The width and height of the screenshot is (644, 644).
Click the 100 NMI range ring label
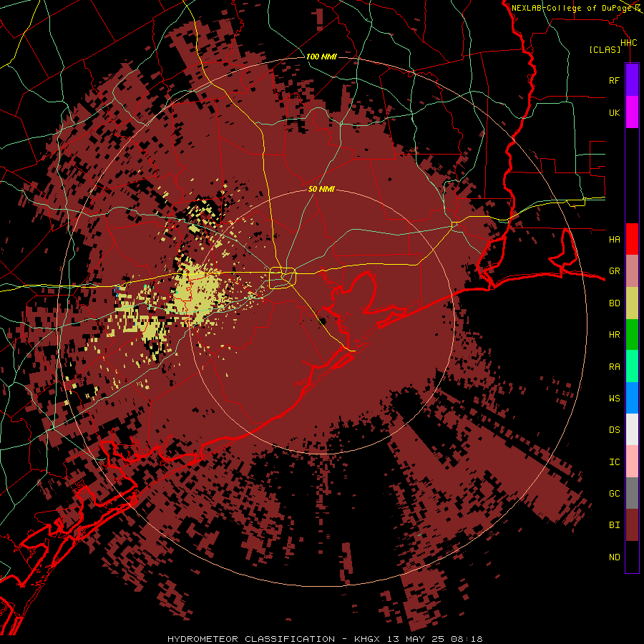click(321, 57)
